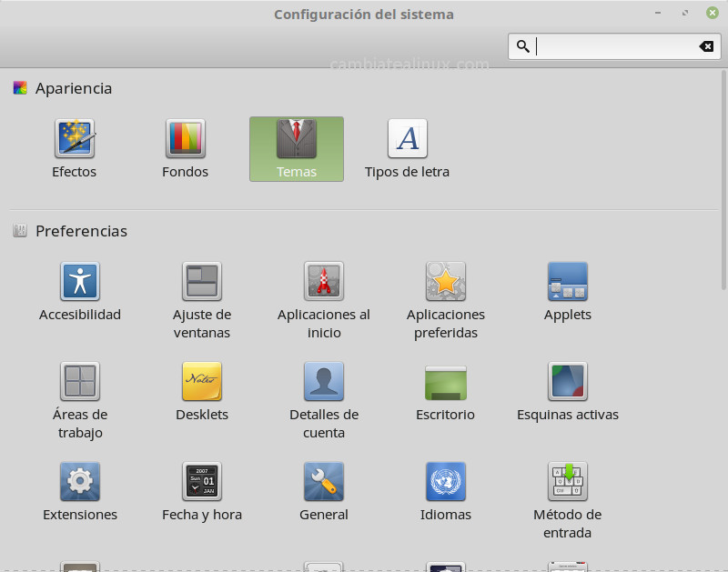Open Fecha y hora settings
Viewport: 728px width, 572px height.
[201, 489]
